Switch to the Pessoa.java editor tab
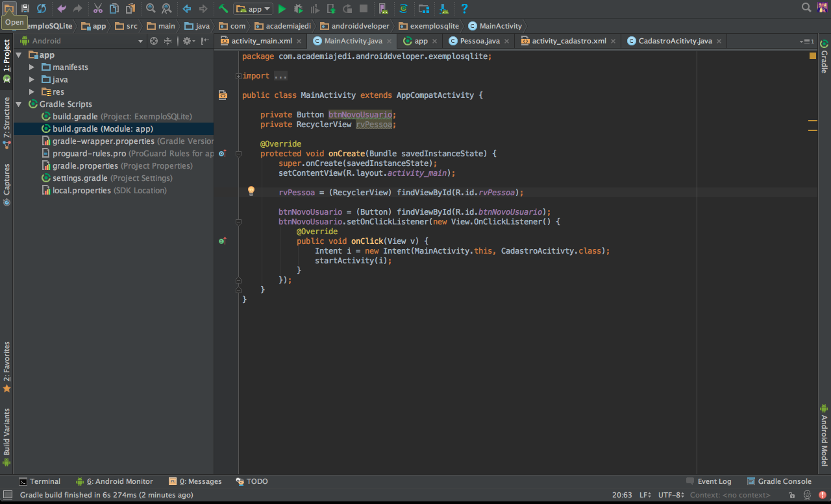This screenshot has width=831, height=504. point(480,41)
